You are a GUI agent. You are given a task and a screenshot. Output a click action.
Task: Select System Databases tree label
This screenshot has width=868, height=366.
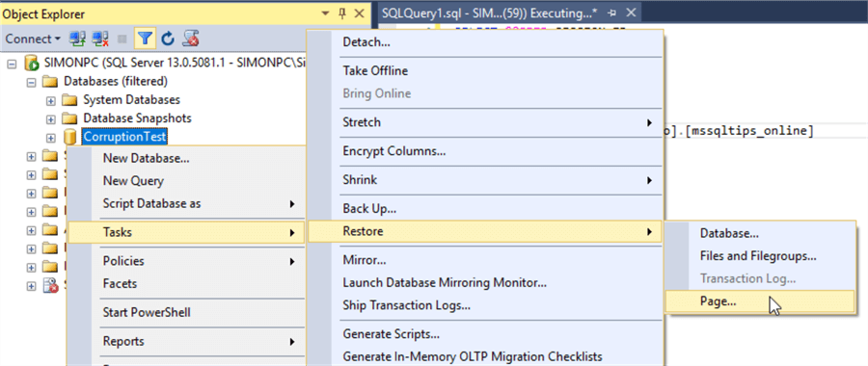(x=132, y=100)
